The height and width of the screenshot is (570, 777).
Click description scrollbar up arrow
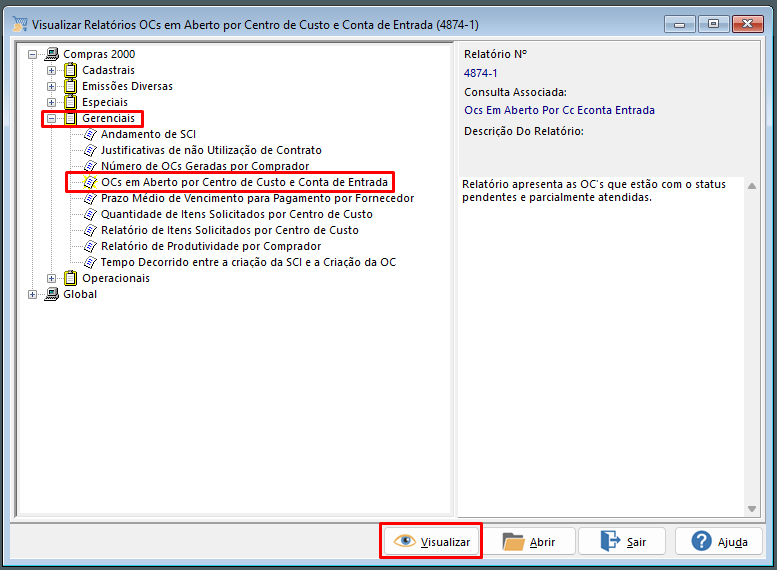[752, 186]
